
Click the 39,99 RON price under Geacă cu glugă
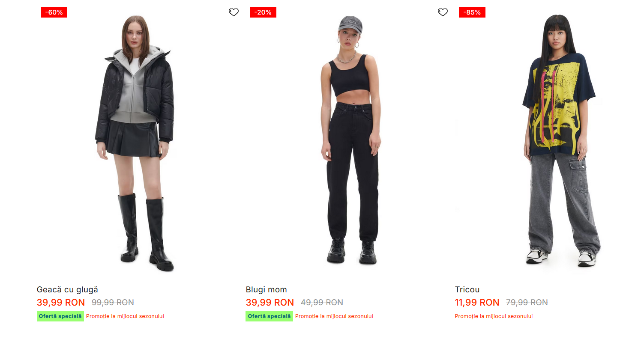[x=61, y=303]
